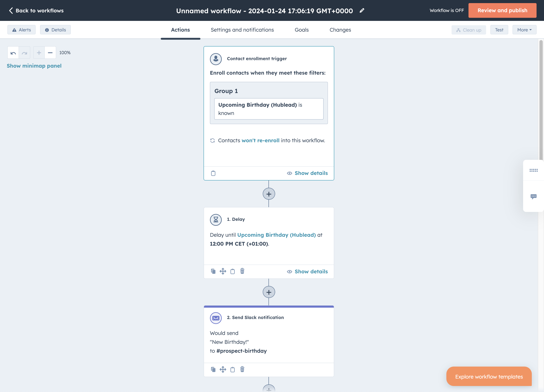Click the vertical scrollbar on the canvas
Screen dimensions: 544x392
coord(541,101)
